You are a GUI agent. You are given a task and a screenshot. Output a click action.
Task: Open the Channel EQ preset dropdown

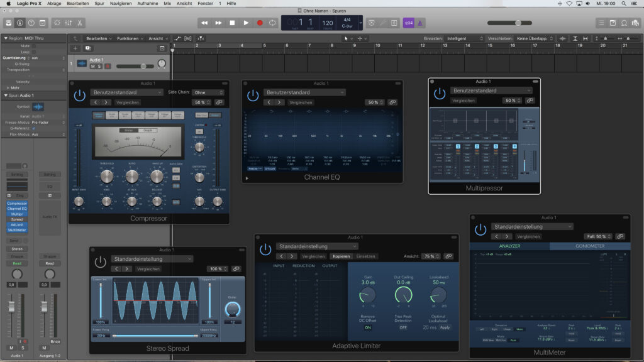[304, 92]
